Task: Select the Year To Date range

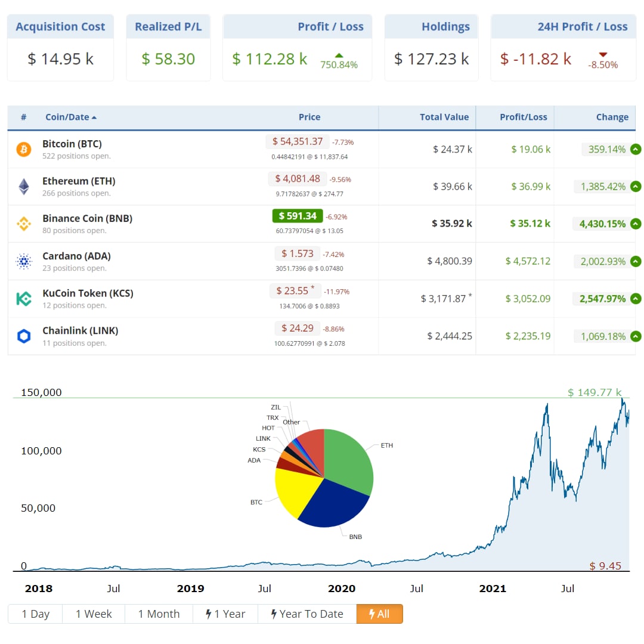Action: coord(307,614)
